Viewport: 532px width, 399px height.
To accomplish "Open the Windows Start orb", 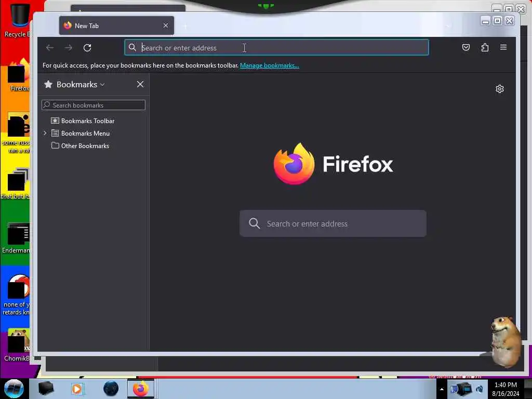I will pyautogui.click(x=14, y=389).
